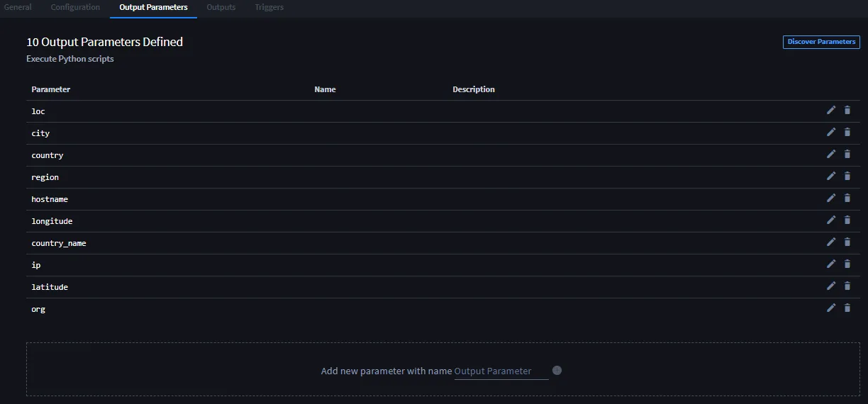868x404 pixels.
Task: Delete the hostname parameter
Action: (x=847, y=198)
